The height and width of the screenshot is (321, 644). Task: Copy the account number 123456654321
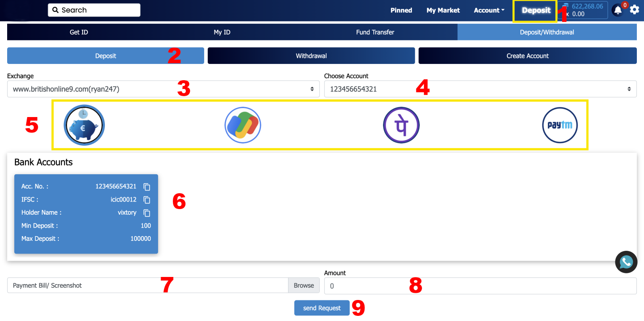point(147,186)
